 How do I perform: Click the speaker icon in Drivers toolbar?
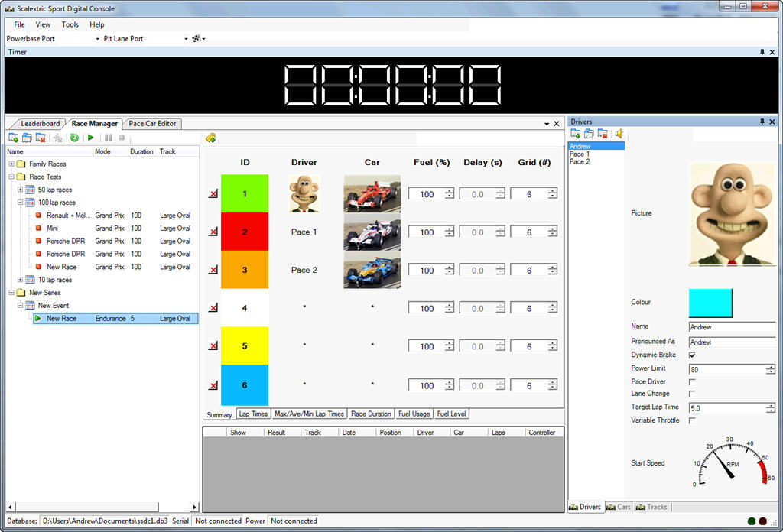point(619,134)
